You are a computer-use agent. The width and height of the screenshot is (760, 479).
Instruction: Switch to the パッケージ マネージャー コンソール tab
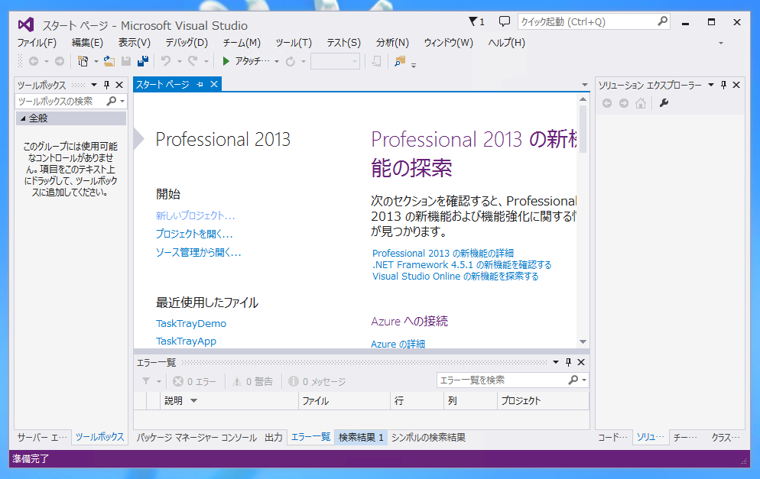pyautogui.click(x=197, y=437)
